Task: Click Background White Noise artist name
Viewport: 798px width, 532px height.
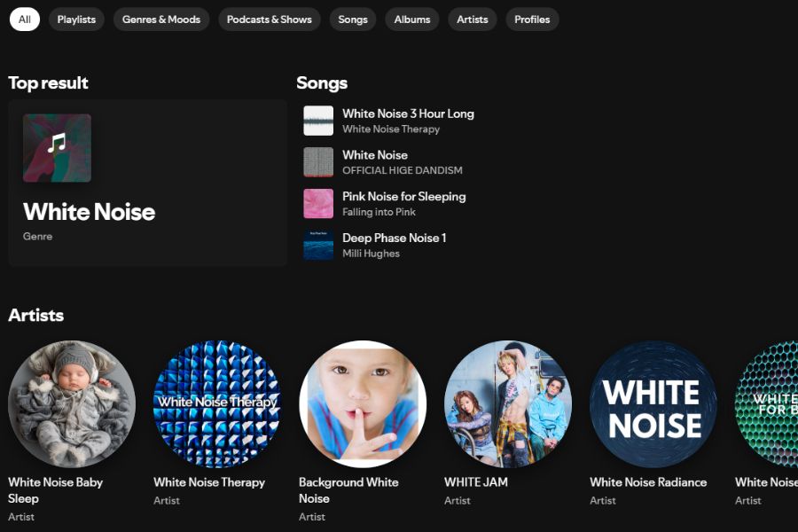Action: point(348,490)
